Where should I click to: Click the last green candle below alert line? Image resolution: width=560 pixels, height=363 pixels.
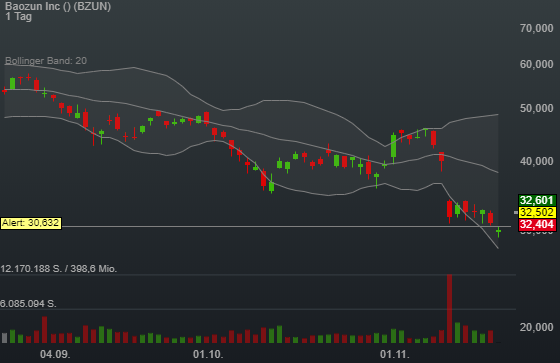click(x=499, y=232)
